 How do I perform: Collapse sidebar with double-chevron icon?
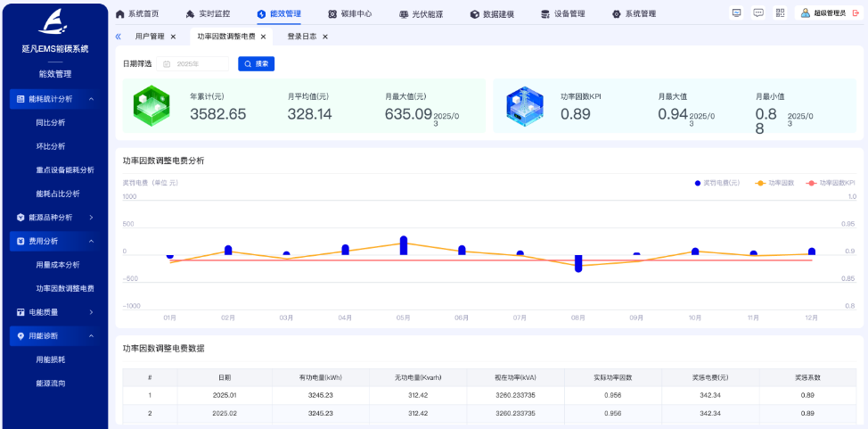119,37
